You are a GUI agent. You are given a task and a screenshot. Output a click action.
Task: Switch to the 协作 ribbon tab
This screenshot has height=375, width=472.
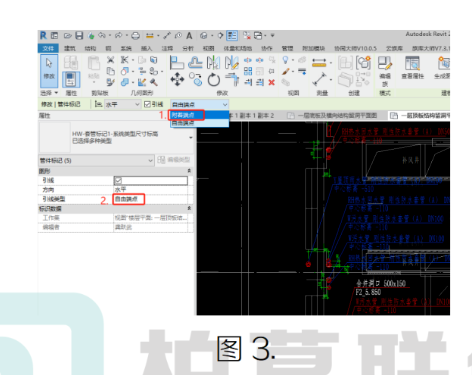coord(267,48)
